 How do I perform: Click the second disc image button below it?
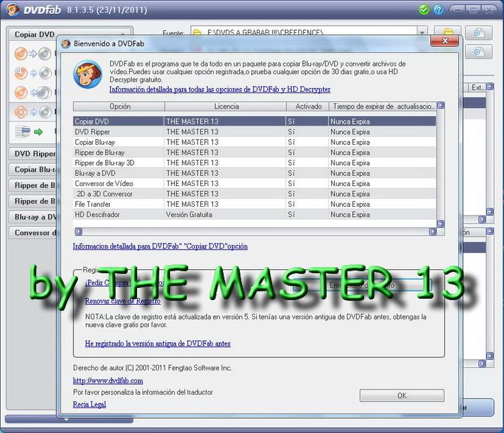click(x=478, y=52)
